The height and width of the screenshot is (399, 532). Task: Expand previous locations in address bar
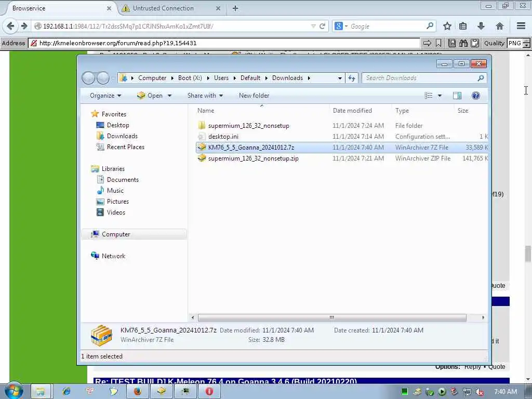[340, 78]
